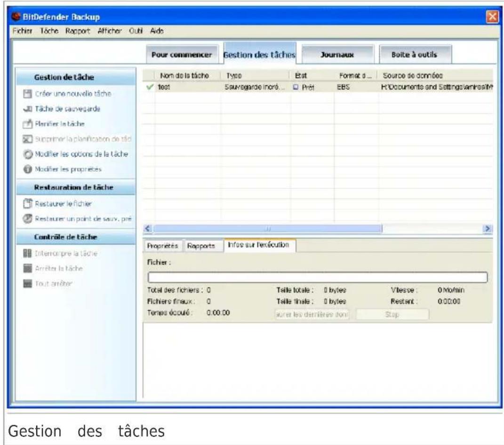
Task: Click the Tâche de sauvegarde icon
Action: [28, 109]
